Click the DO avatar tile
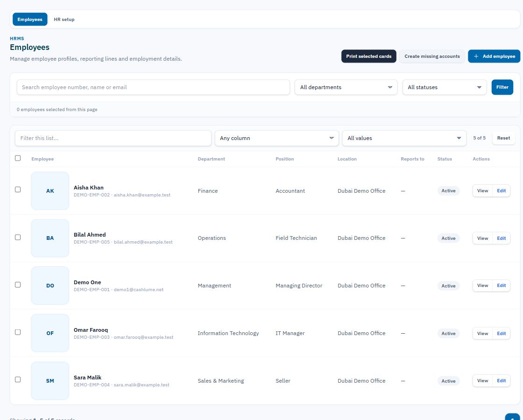The image size is (523, 420). click(x=50, y=286)
